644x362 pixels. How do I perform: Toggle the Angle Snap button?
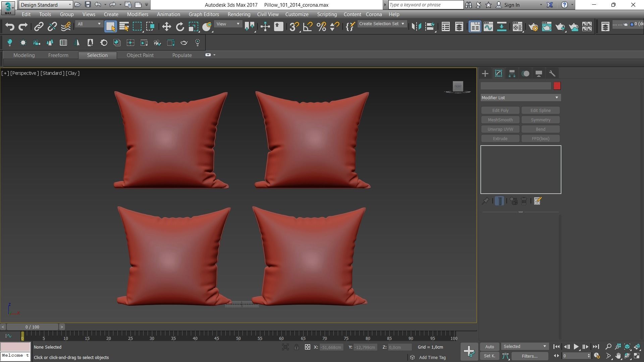pos(308,26)
